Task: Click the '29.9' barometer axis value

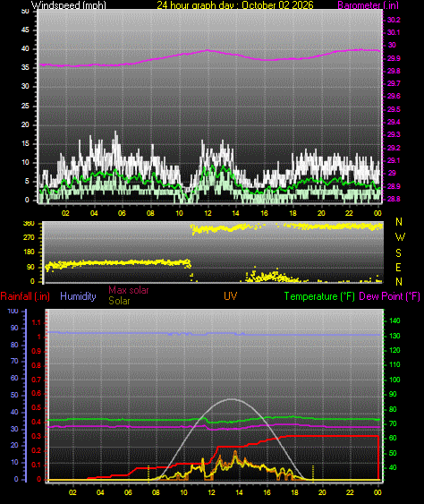Action: (x=394, y=58)
